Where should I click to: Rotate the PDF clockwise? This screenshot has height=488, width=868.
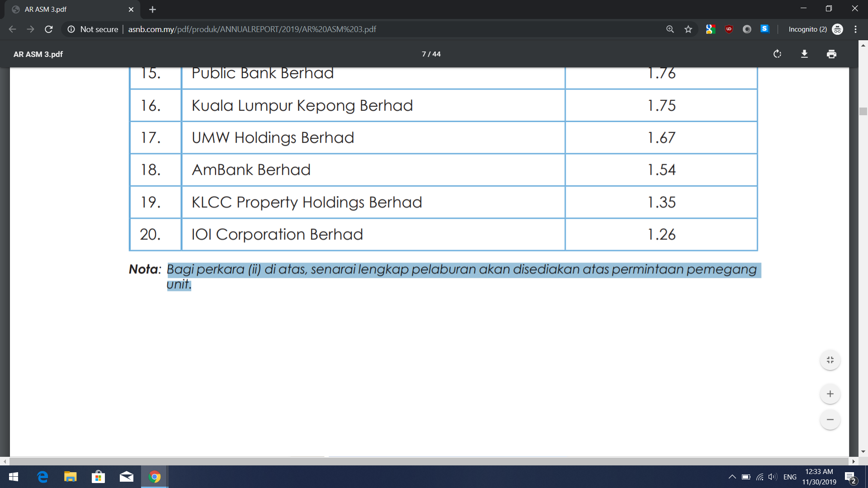777,54
